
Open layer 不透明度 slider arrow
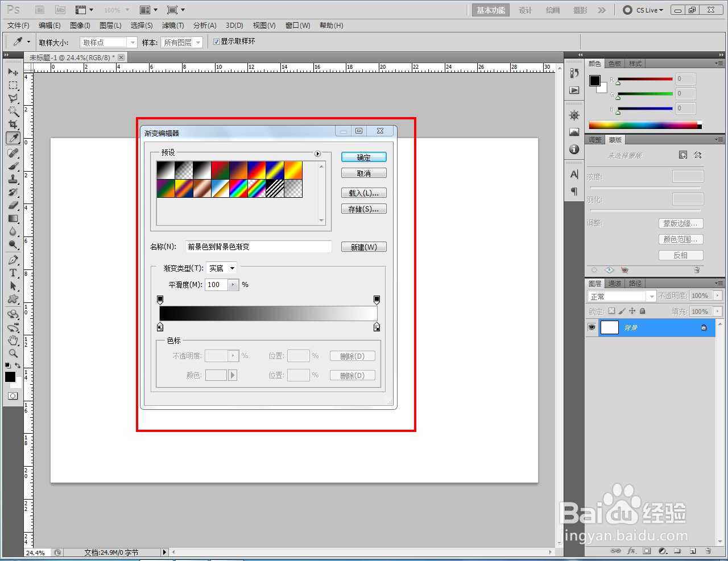click(718, 296)
